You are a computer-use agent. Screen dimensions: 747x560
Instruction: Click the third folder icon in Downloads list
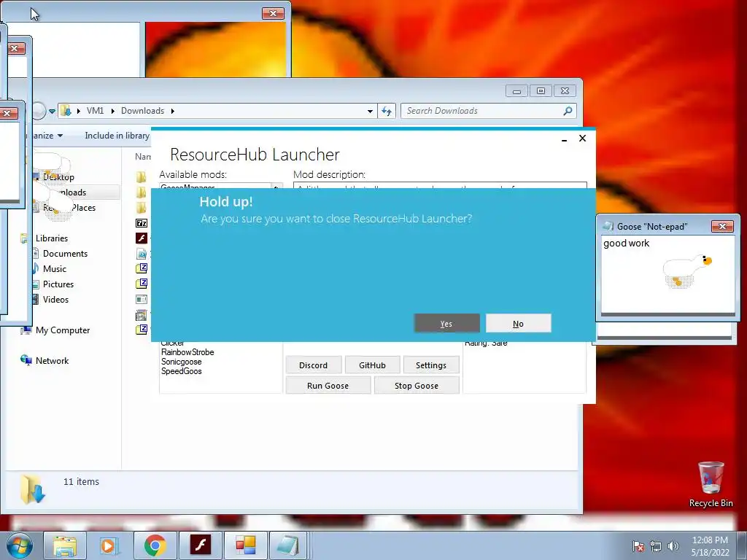pos(142,208)
